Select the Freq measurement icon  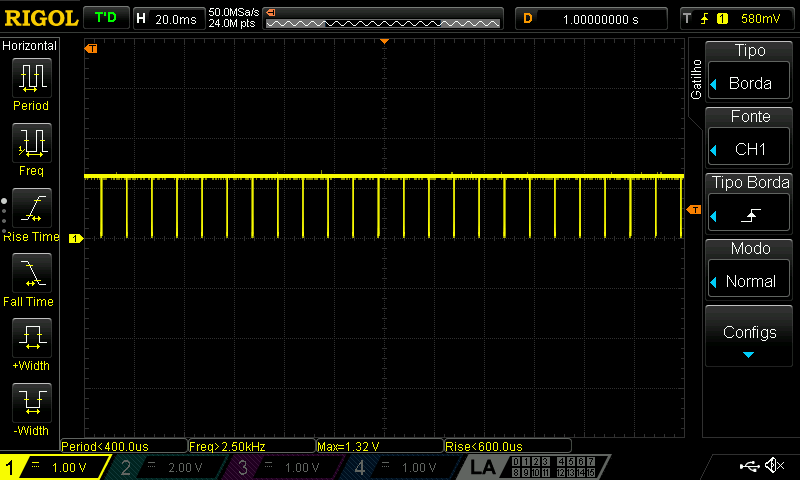coord(32,142)
